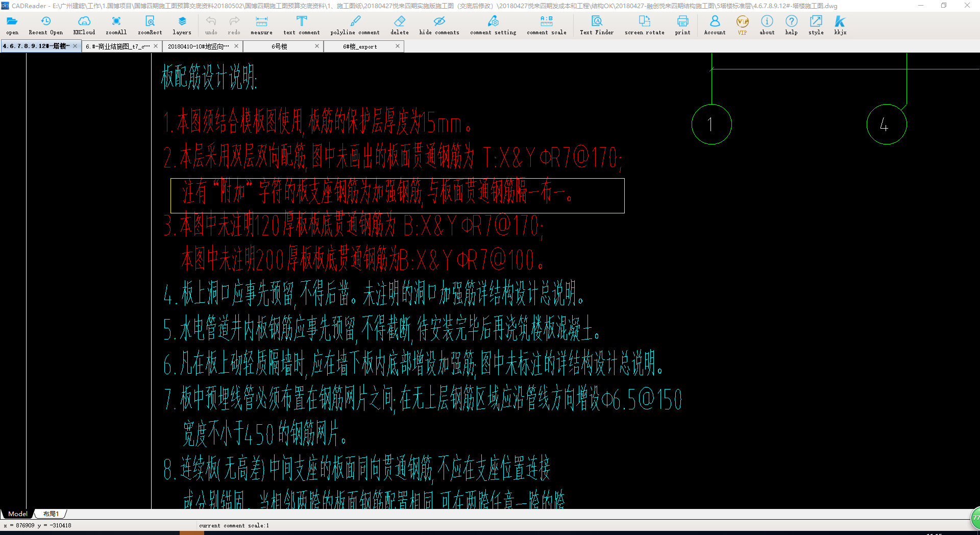Screen dimensions: 980x535
Task: Click the open file icon
Action: [12, 25]
